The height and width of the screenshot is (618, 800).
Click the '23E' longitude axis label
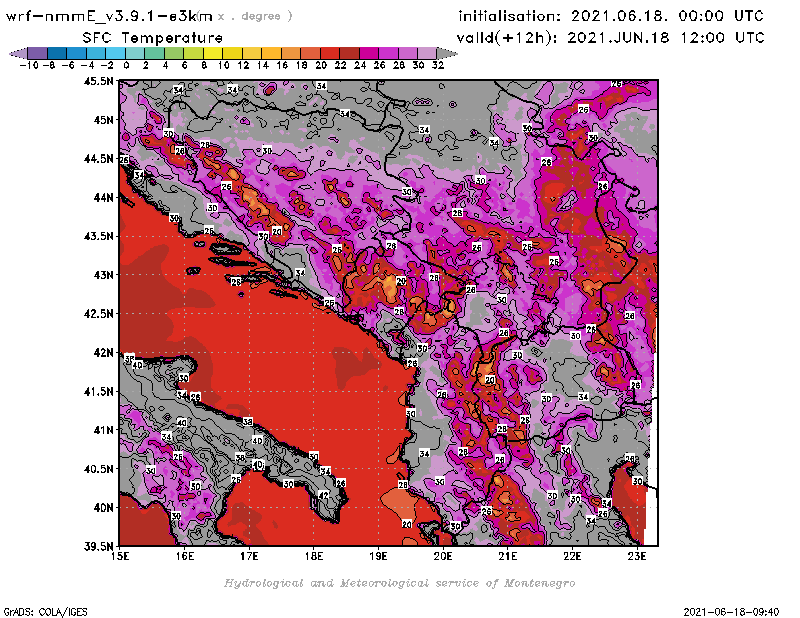click(x=637, y=556)
